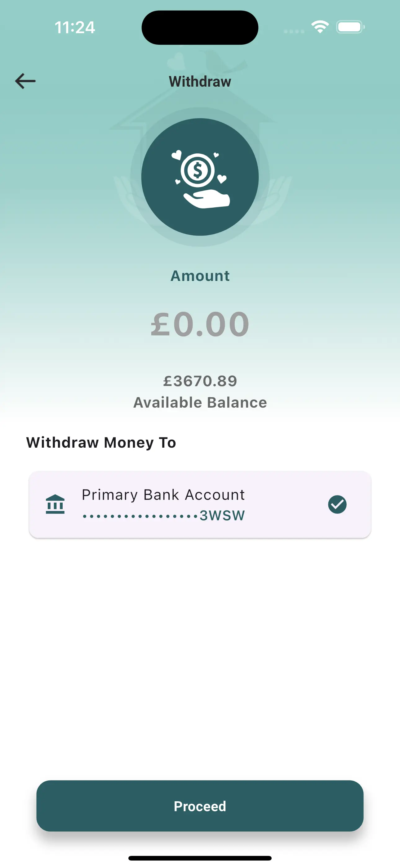The image size is (400, 868).
Task: Tap the masked account number ending 3WSW
Action: [x=164, y=516]
